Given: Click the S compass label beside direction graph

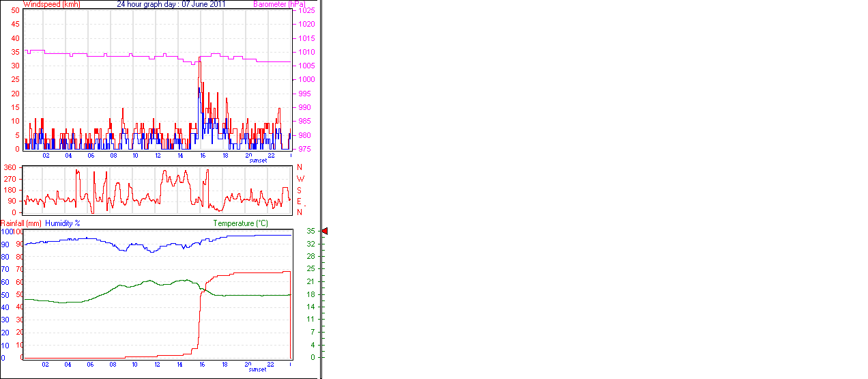Looking at the screenshot, I should [300, 190].
